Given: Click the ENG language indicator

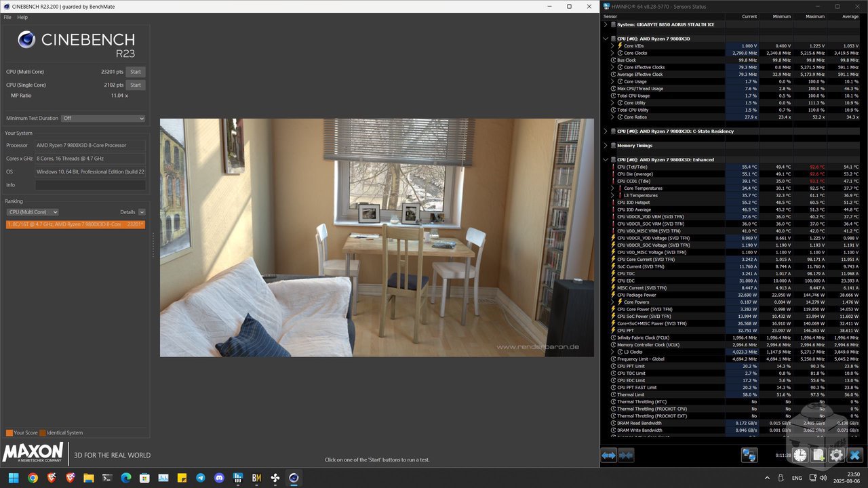Looking at the screenshot, I should (797, 478).
